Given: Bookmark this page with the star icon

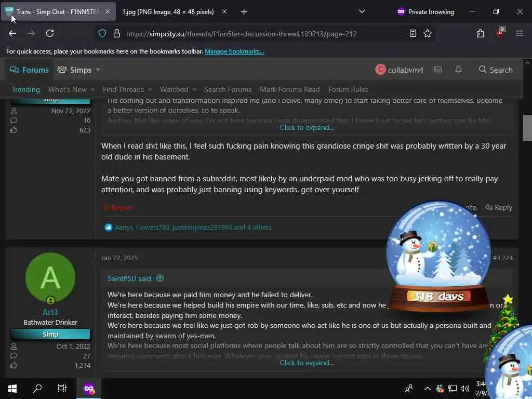Looking at the screenshot, I should click(x=428, y=33).
